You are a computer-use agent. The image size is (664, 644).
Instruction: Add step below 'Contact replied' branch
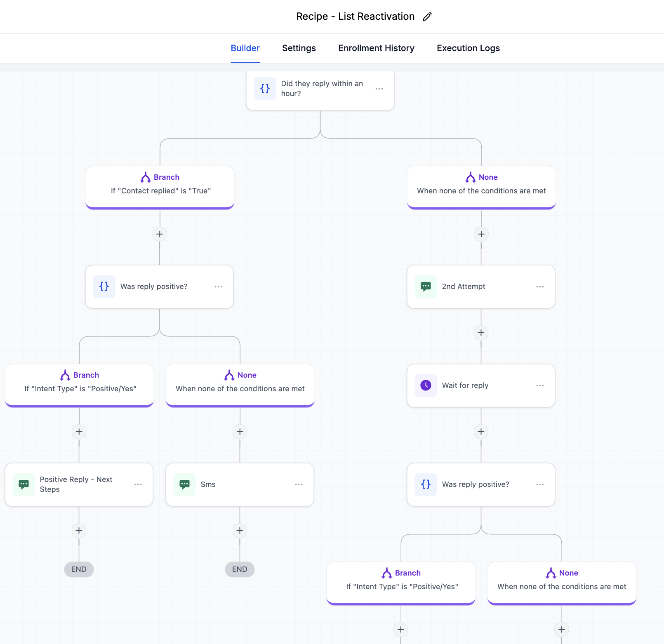(160, 234)
